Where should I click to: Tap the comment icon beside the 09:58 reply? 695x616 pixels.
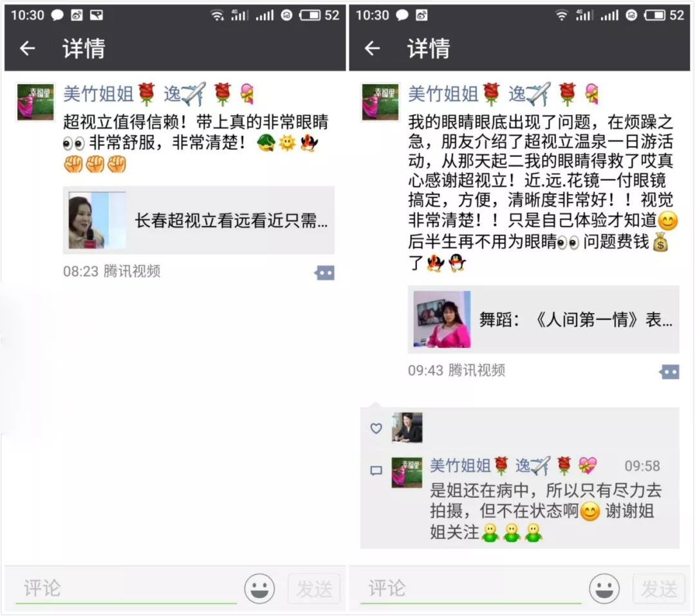(x=376, y=470)
